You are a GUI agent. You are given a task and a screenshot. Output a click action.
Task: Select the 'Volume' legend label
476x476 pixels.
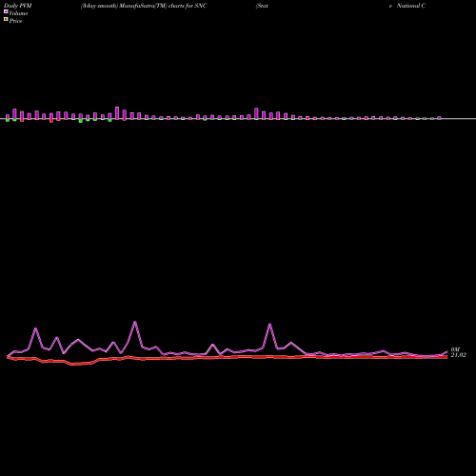click(18, 13)
